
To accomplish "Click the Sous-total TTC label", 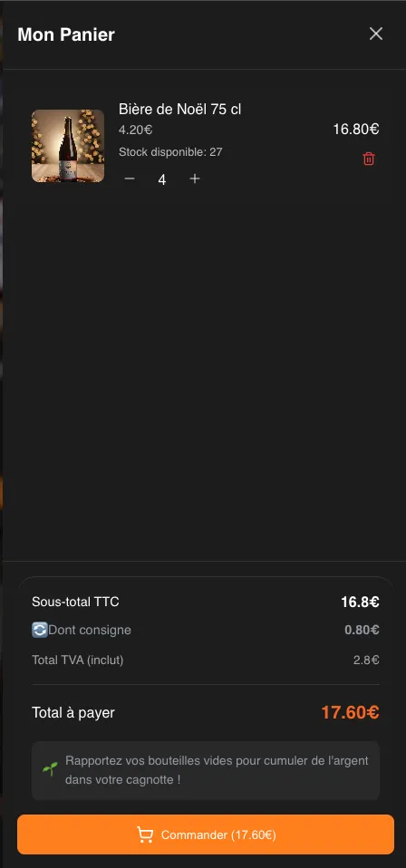I will (x=75, y=602).
